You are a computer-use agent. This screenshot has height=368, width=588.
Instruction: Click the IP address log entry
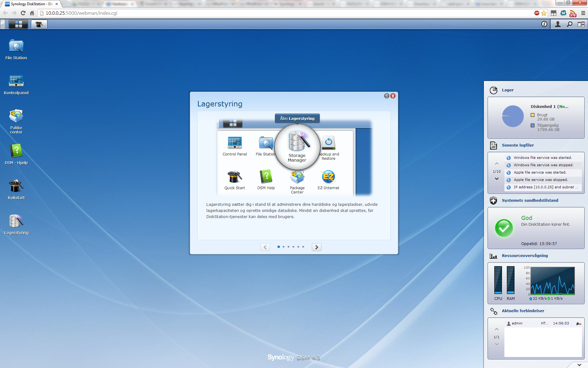543,187
